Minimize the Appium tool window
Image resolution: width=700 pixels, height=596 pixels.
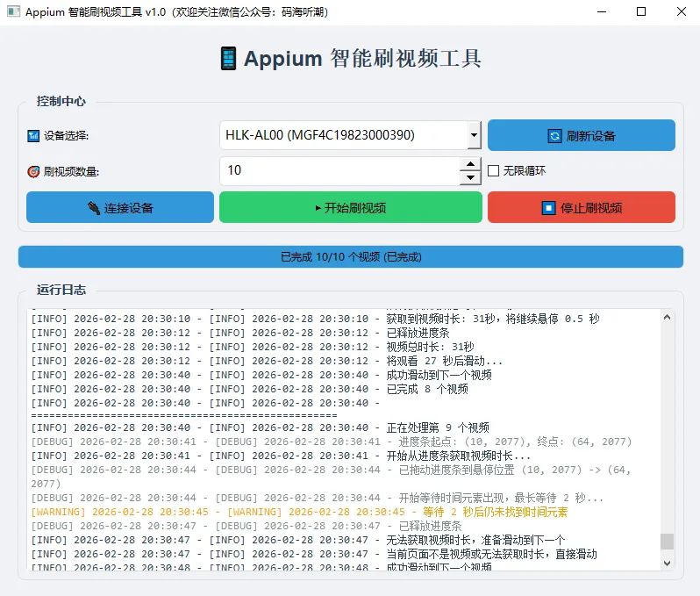(x=602, y=11)
